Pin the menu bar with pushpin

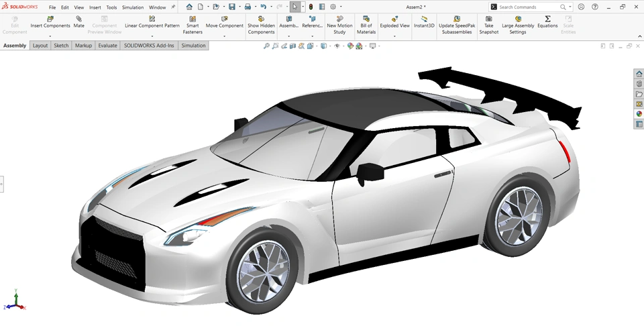[x=173, y=7]
